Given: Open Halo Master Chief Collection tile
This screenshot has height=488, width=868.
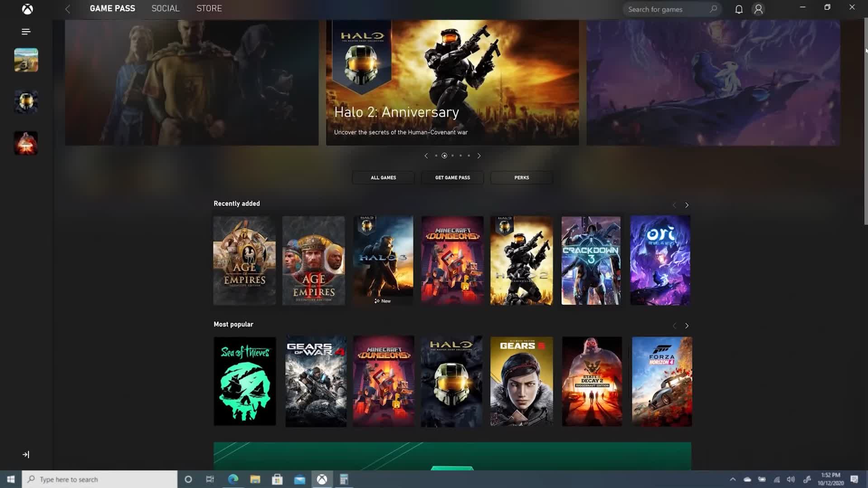Looking at the screenshot, I should tap(451, 381).
